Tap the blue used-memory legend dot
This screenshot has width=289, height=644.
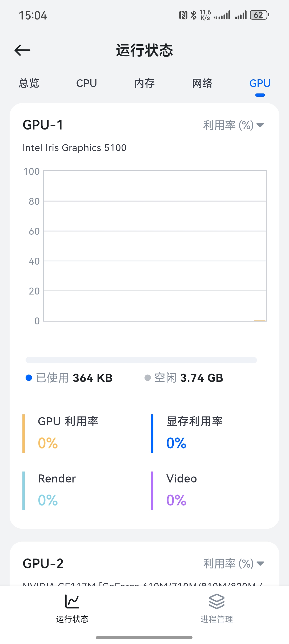pyautogui.click(x=29, y=378)
